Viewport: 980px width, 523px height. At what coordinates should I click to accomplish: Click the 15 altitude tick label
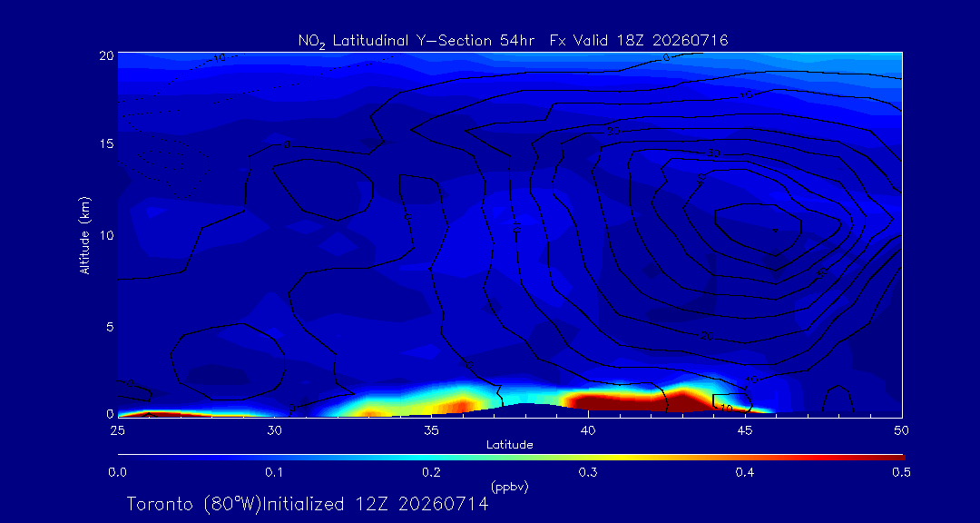[x=105, y=143]
